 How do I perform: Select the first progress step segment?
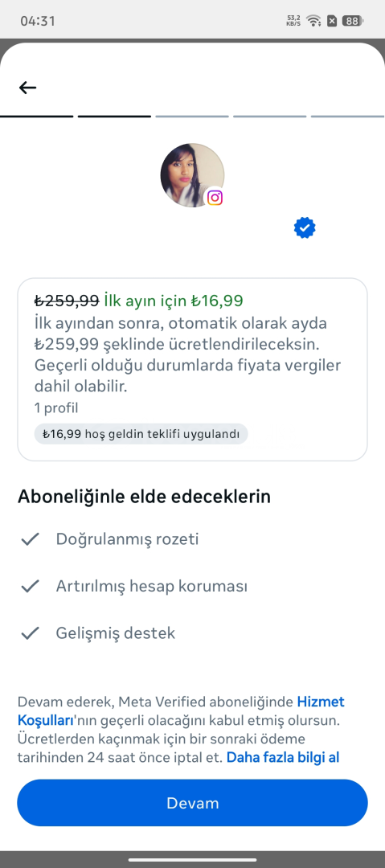(x=36, y=117)
